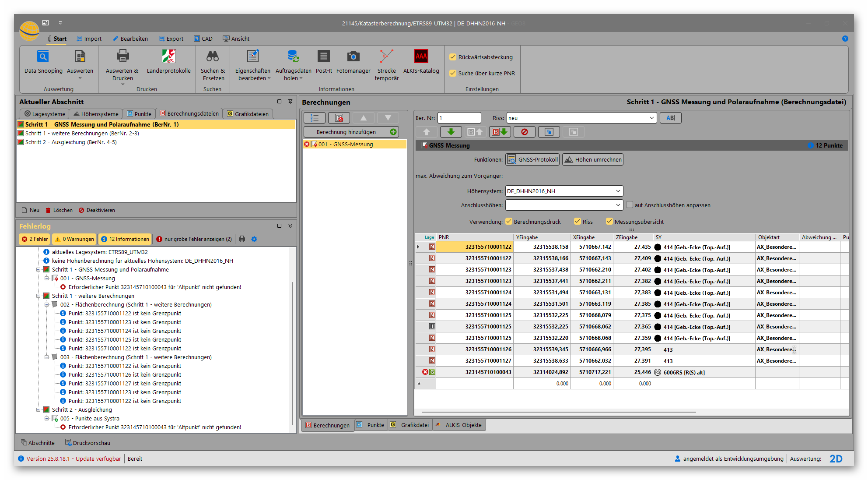Click the Fehlerlog print icon
This screenshot has width=868, height=480.
pyautogui.click(x=242, y=239)
